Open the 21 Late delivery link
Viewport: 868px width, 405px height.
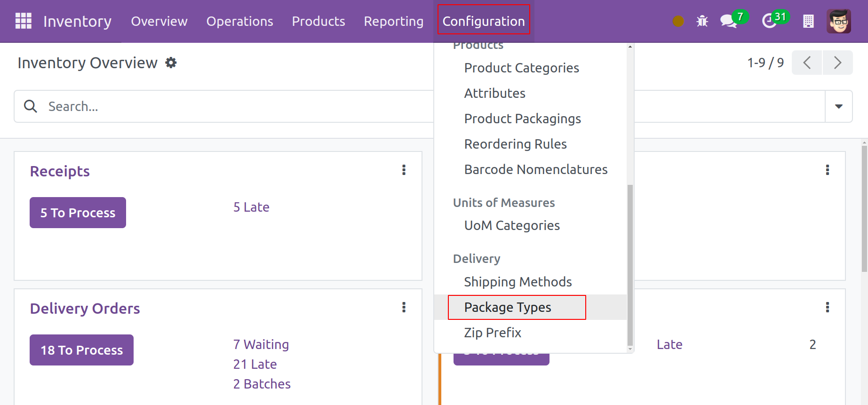(255, 364)
